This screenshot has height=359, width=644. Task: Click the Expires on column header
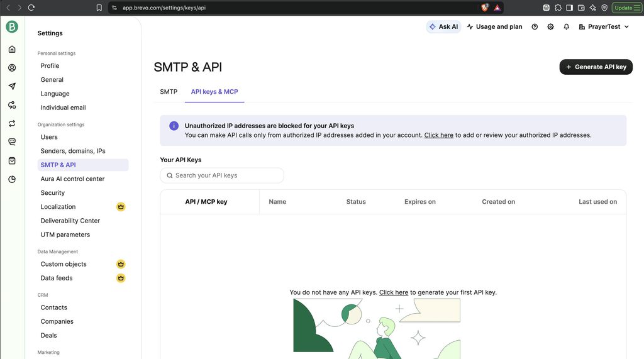tap(419, 202)
